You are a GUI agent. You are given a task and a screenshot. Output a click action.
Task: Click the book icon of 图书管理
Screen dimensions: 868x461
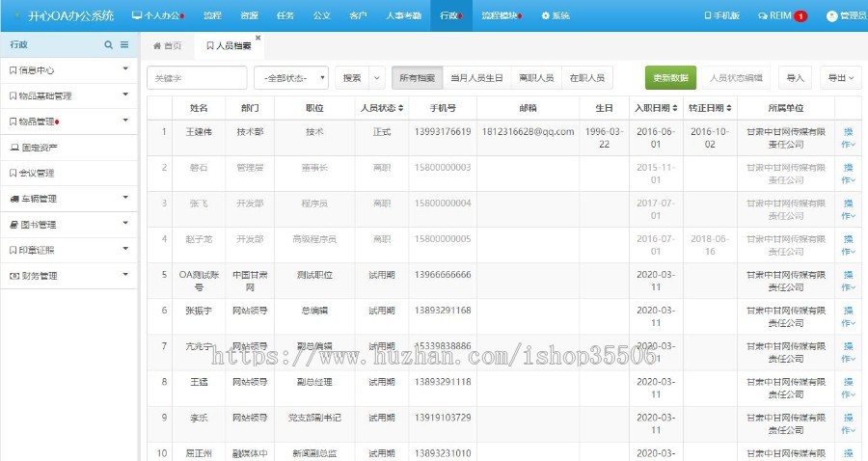point(14,225)
